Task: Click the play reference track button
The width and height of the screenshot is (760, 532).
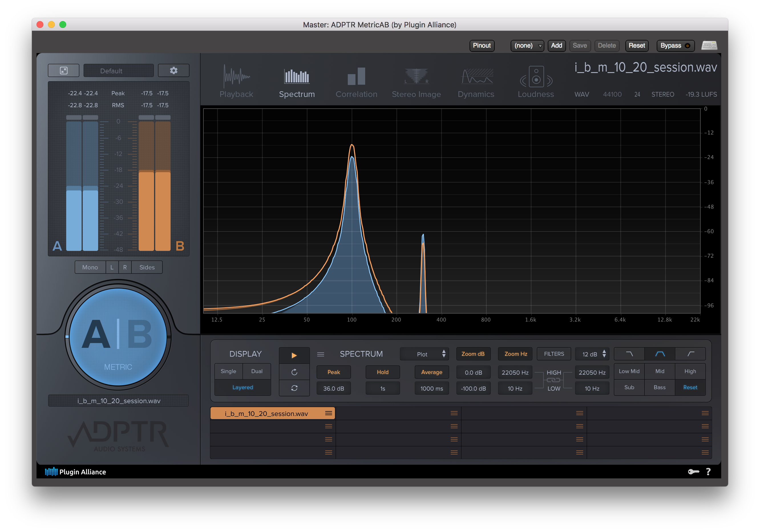Action: (x=294, y=355)
